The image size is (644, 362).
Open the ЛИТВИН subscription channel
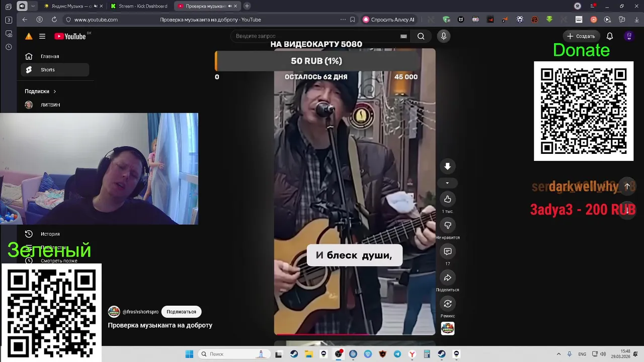click(x=55, y=105)
